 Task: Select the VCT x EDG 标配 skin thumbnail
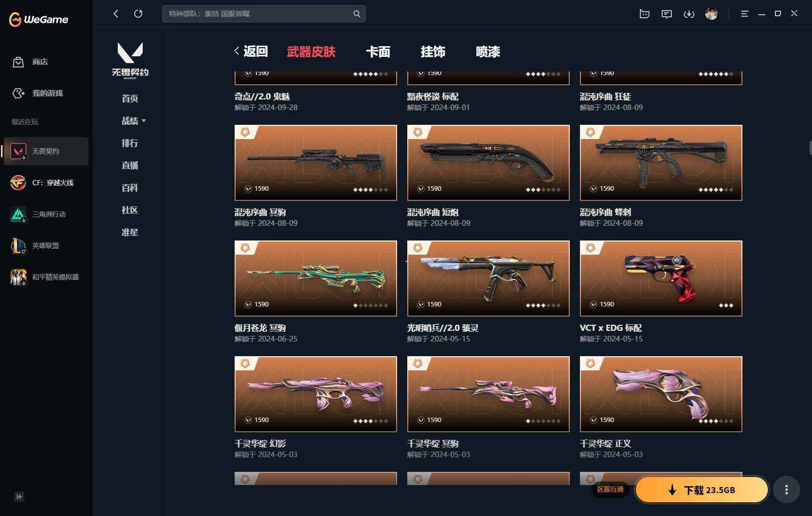pyautogui.click(x=661, y=279)
